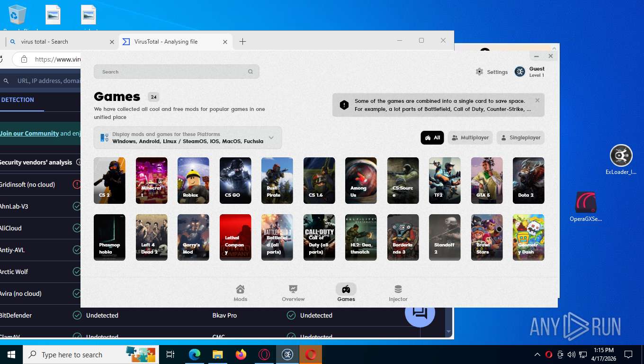The width and height of the screenshot is (644, 364).
Task: Open the Minecraft game card
Action: (x=152, y=181)
